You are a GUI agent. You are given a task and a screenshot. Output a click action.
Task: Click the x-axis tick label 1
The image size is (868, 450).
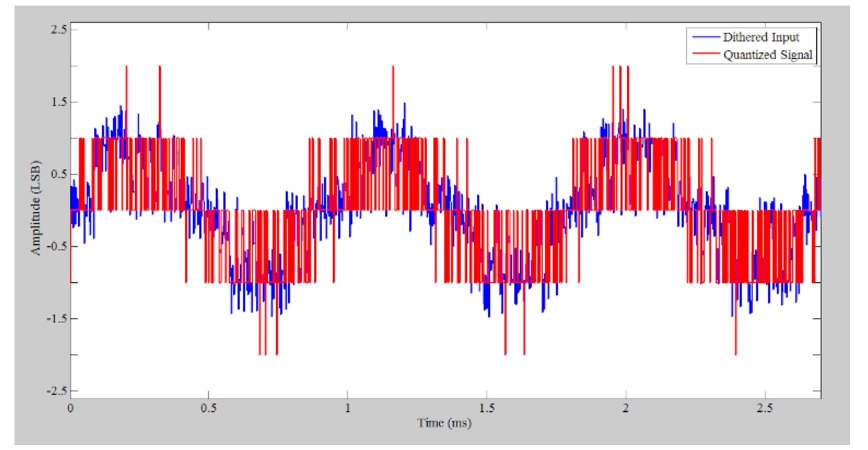[347, 408]
